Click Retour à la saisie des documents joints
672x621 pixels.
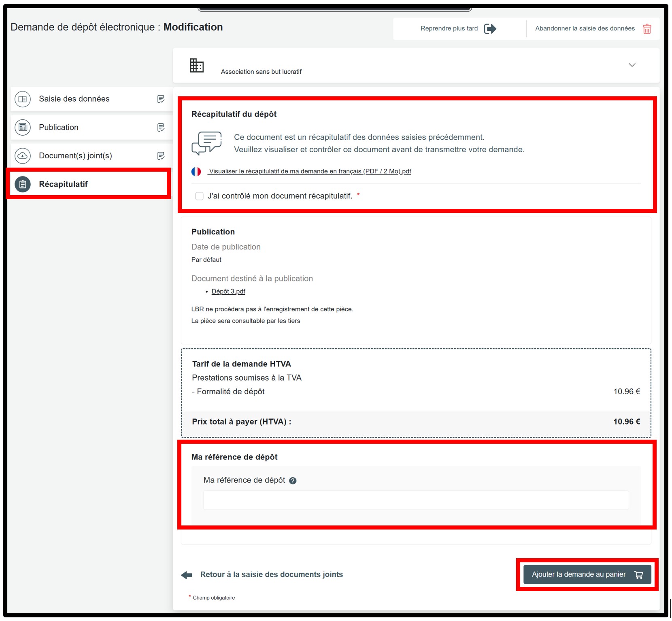click(271, 574)
